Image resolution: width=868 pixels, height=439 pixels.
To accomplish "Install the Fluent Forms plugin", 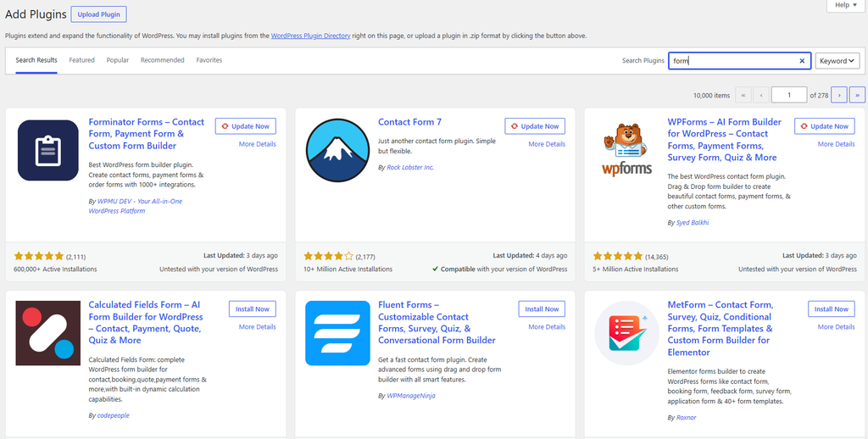I will point(542,308).
